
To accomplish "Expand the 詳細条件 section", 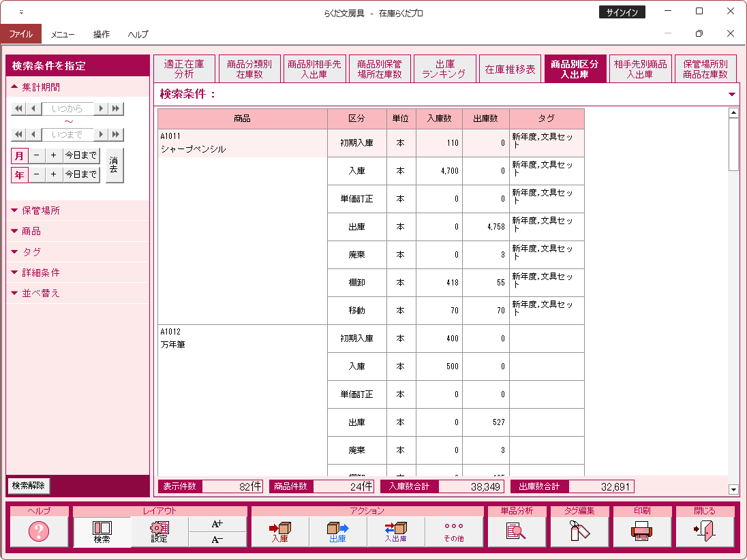I will (x=78, y=273).
